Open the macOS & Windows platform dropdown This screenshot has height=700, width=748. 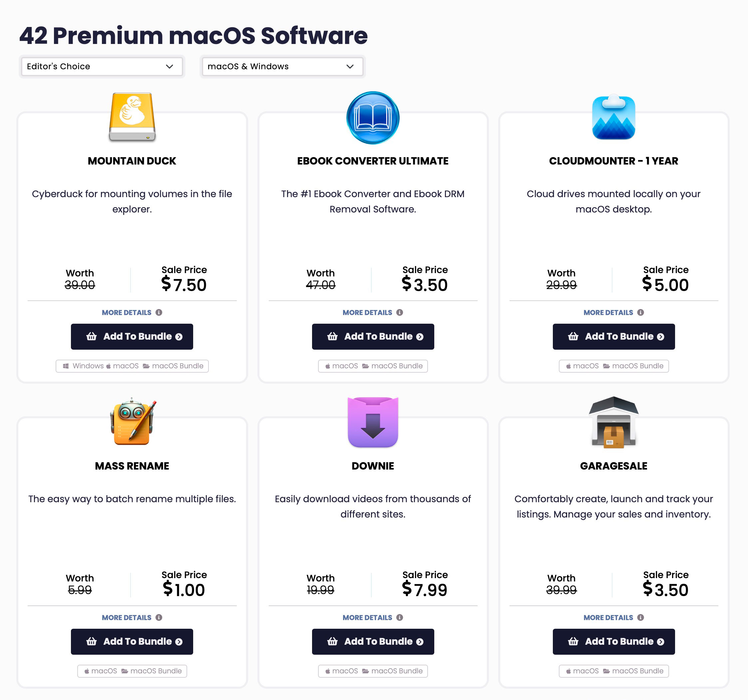click(x=282, y=67)
